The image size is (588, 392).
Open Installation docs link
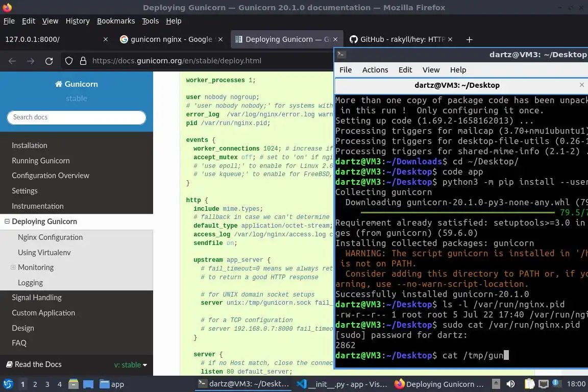tap(30, 145)
